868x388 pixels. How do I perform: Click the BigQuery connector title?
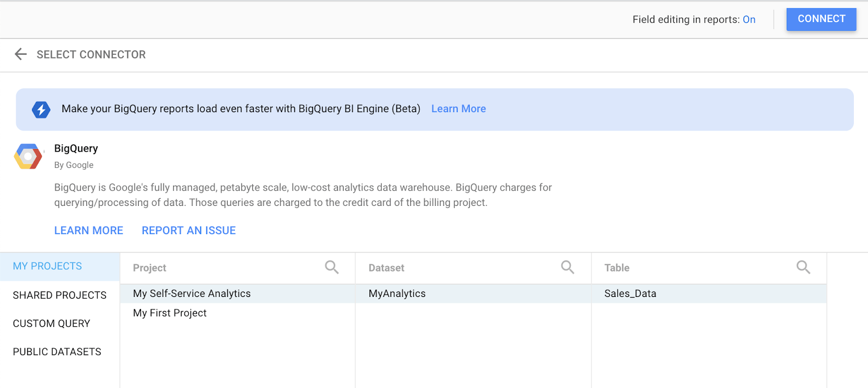click(76, 148)
